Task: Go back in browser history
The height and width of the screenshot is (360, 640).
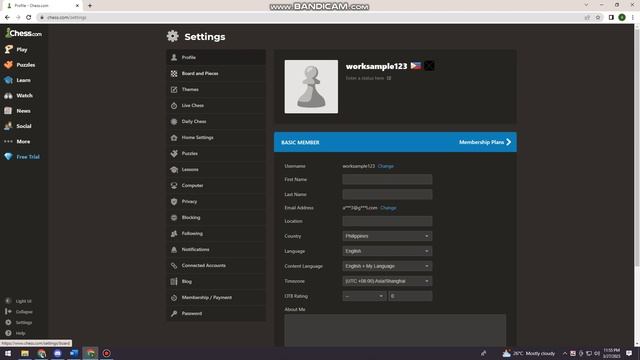Action: coord(7,17)
